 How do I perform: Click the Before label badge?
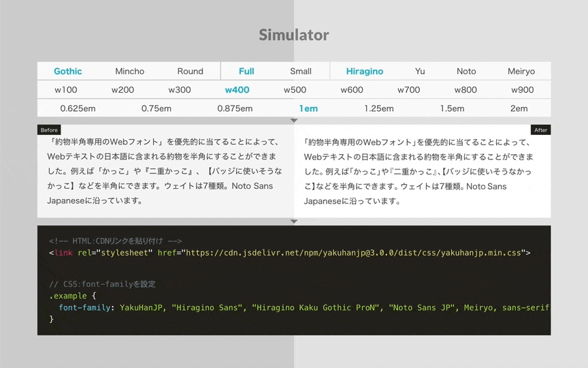(x=49, y=130)
